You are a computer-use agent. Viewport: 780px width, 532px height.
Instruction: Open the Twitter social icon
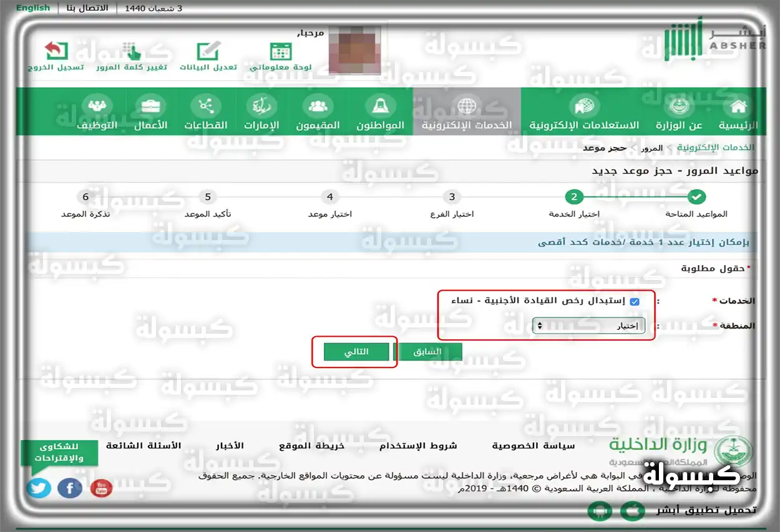(x=39, y=488)
